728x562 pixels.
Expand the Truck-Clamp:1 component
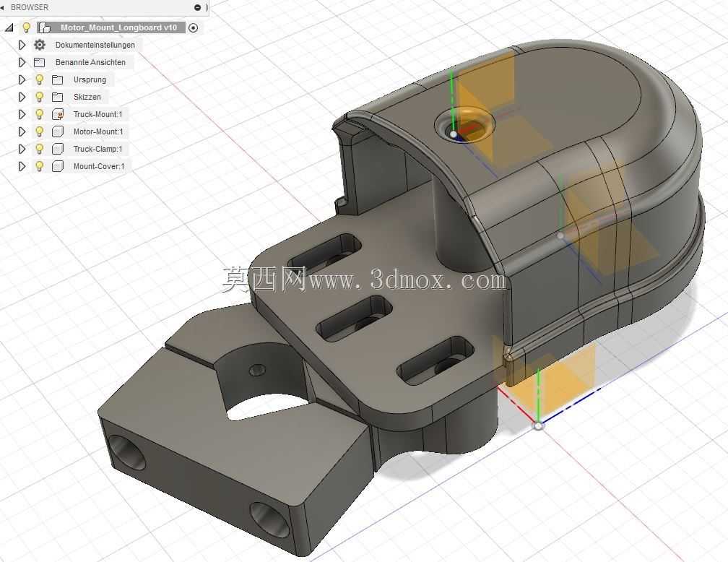click(x=22, y=149)
